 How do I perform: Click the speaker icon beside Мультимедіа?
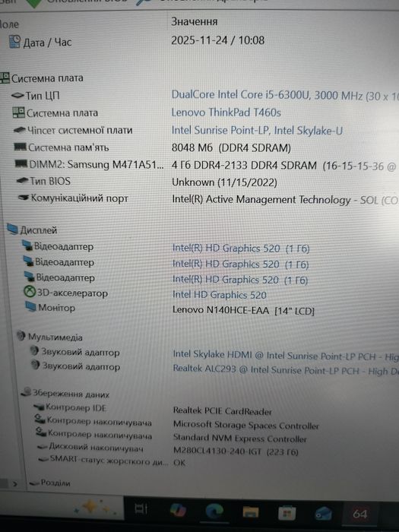click(21, 336)
